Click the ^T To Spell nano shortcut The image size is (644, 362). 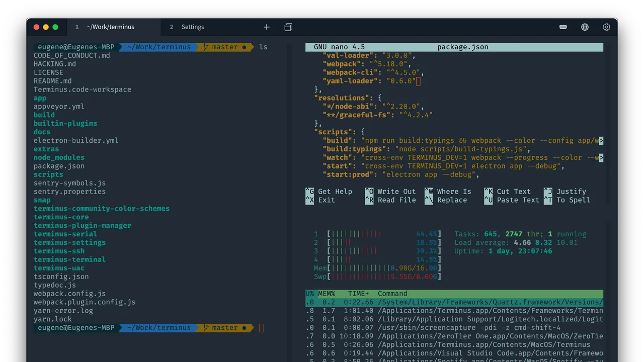tap(567, 200)
